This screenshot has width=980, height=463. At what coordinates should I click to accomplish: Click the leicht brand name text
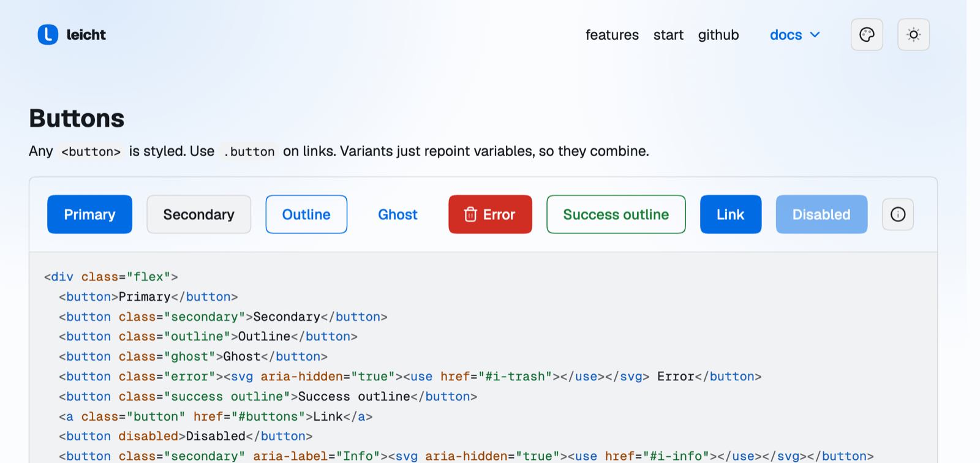coord(86,35)
